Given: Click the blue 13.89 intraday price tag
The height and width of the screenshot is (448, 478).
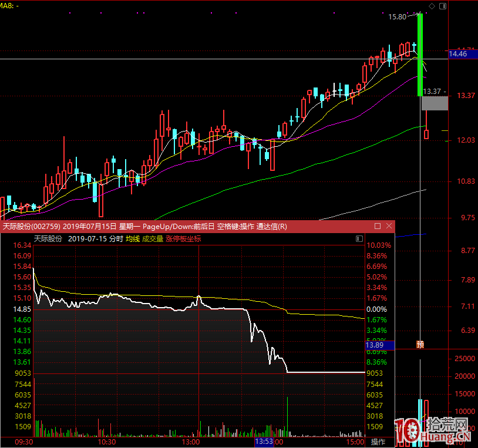Looking at the screenshot, I should [x=380, y=345].
